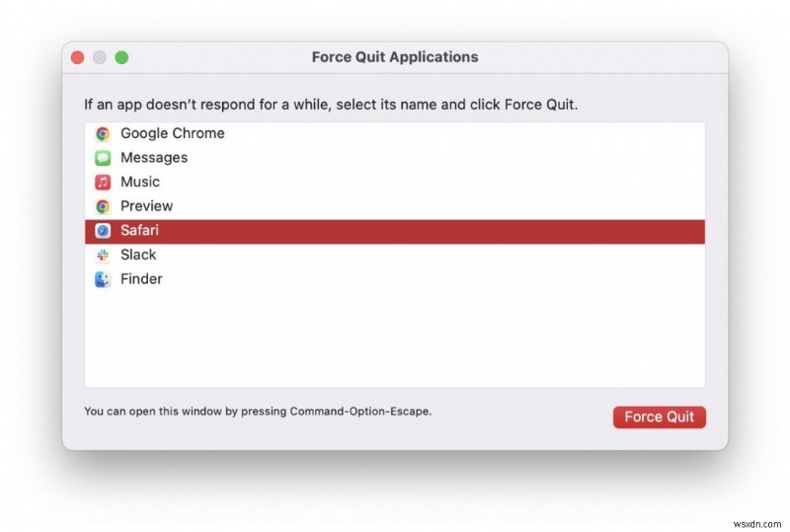Select Finder in the app list

141,279
